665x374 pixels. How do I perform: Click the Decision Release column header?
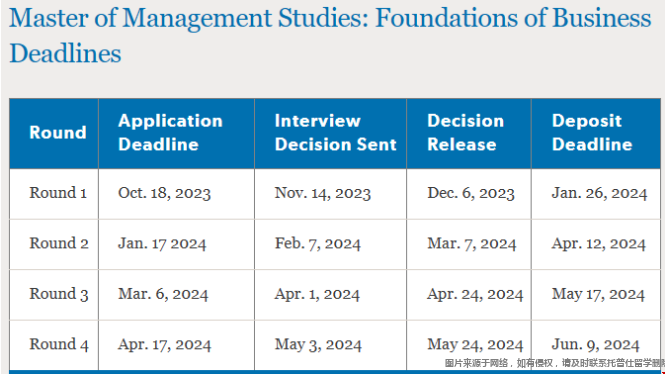click(x=466, y=132)
